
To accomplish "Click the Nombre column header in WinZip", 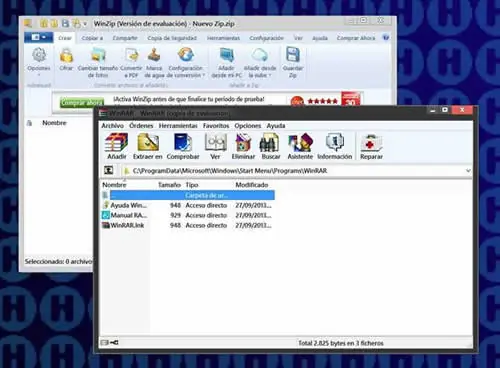I will pyautogui.click(x=54, y=123).
